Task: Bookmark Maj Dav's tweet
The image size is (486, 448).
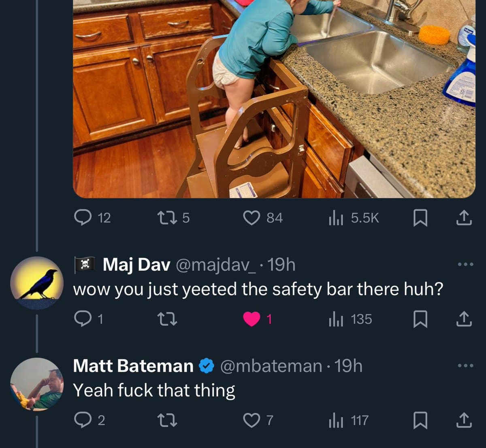Action: 420,320
